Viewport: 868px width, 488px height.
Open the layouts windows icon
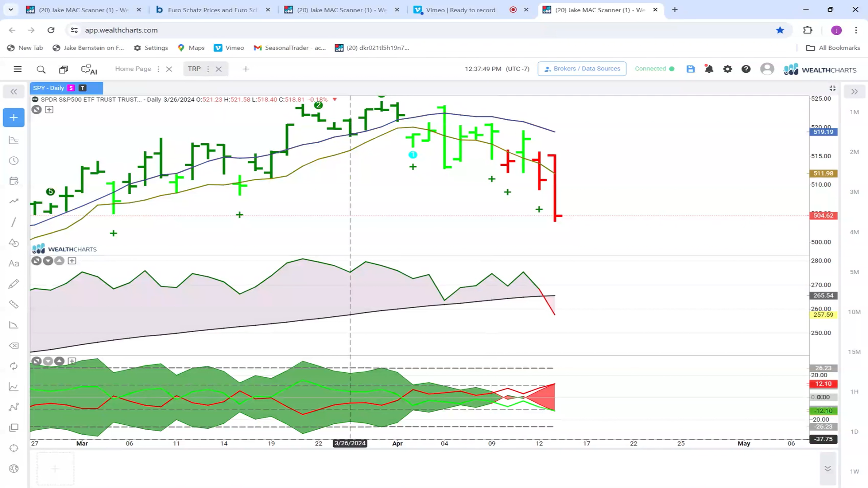pos(64,69)
